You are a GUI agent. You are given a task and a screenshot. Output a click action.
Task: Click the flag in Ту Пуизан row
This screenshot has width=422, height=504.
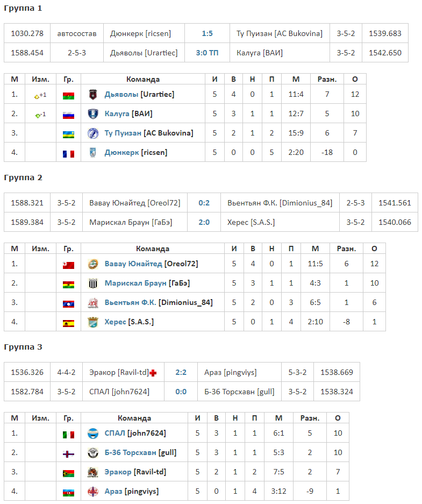[68, 134]
